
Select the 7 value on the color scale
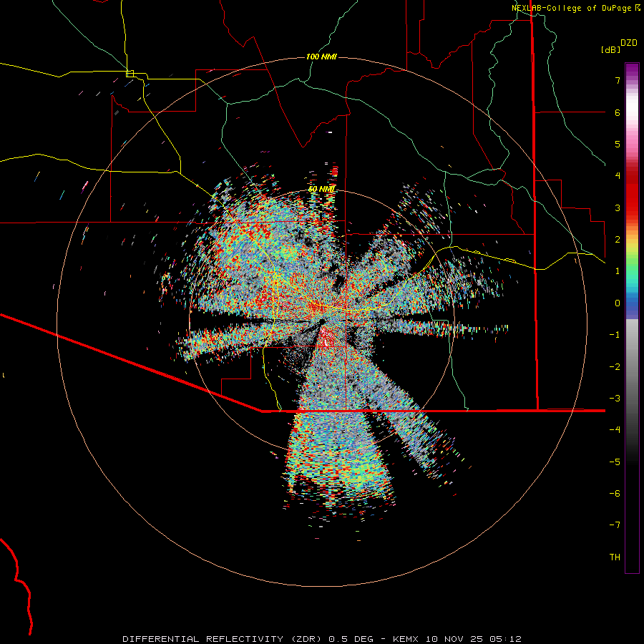coord(618,80)
